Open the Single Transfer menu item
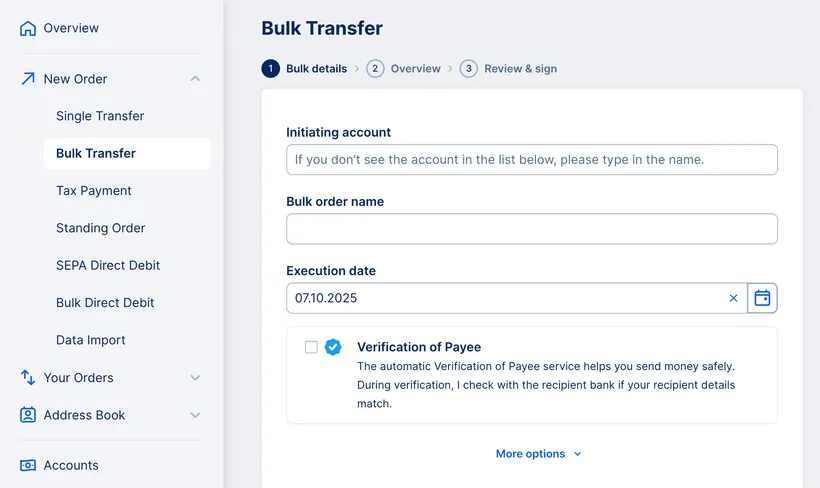 (x=100, y=116)
